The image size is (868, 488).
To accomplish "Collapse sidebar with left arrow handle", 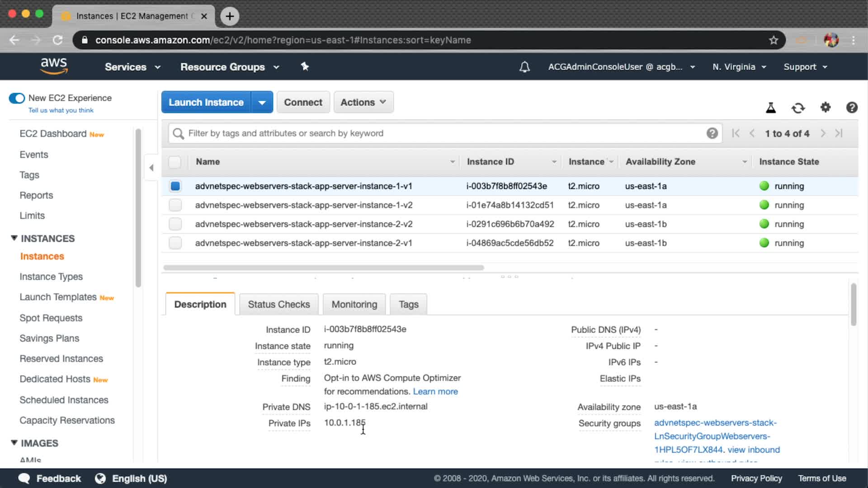I will click(151, 168).
